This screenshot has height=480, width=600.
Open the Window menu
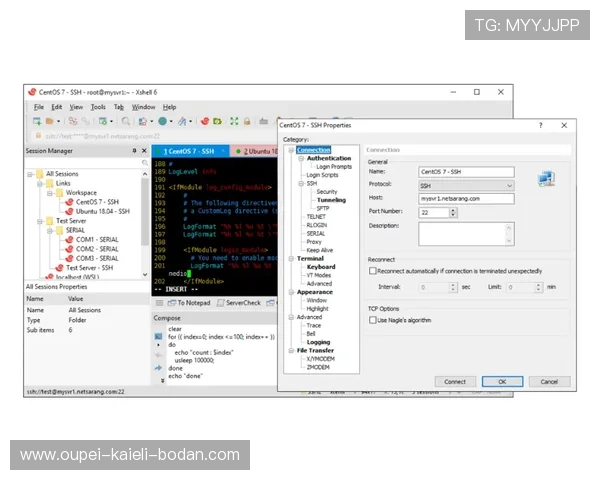[143, 107]
